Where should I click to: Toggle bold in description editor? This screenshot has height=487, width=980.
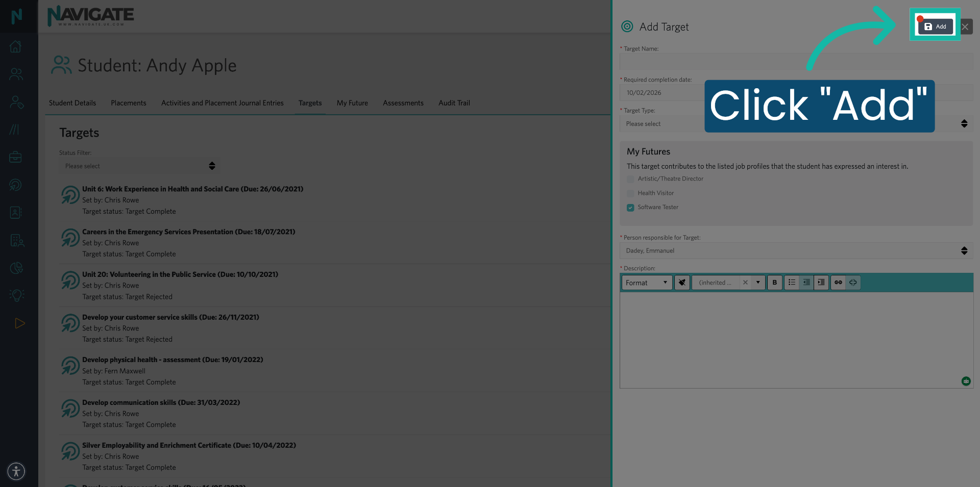point(775,283)
